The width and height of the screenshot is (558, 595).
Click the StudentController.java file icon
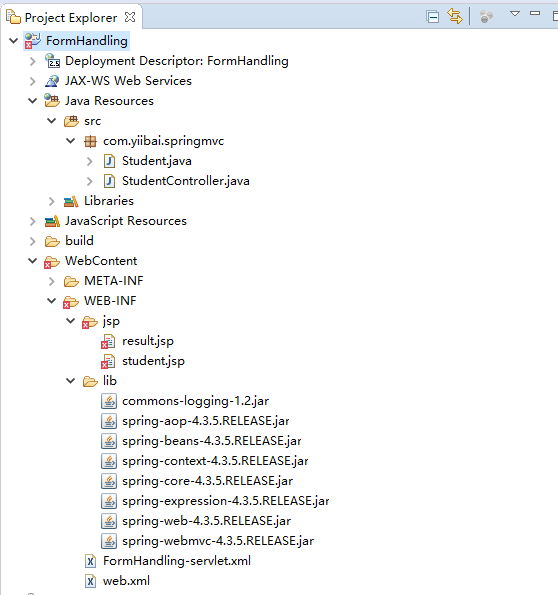[109, 181]
